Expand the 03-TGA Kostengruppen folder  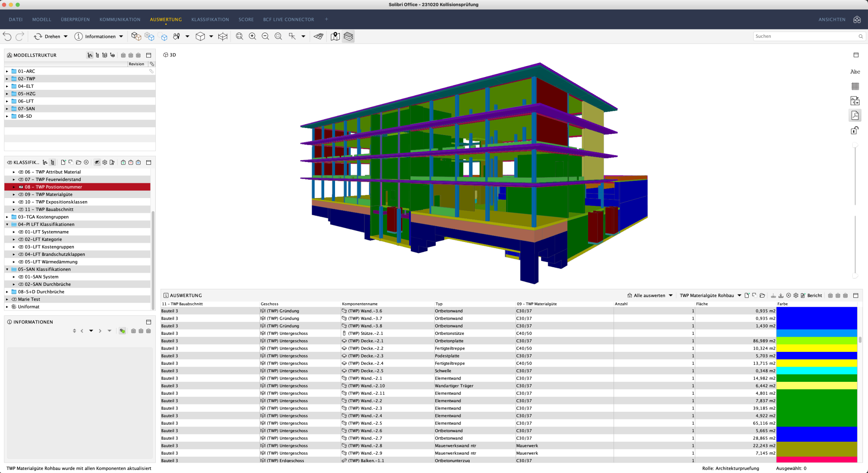click(7, 217)
